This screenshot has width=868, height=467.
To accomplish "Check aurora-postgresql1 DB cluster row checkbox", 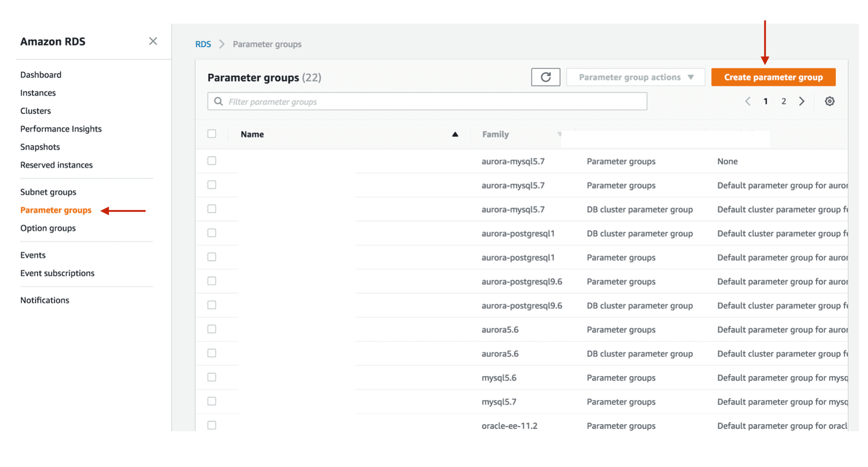I will coord(212,233).
